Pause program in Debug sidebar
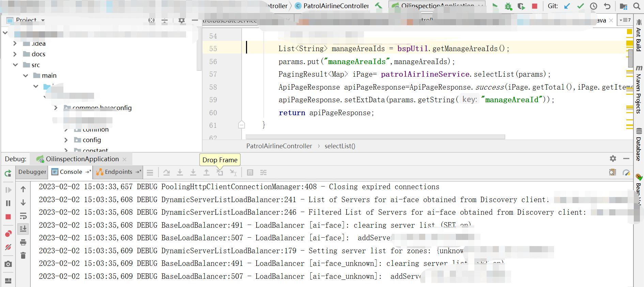644x287 pixels. [x=8, y=203]
